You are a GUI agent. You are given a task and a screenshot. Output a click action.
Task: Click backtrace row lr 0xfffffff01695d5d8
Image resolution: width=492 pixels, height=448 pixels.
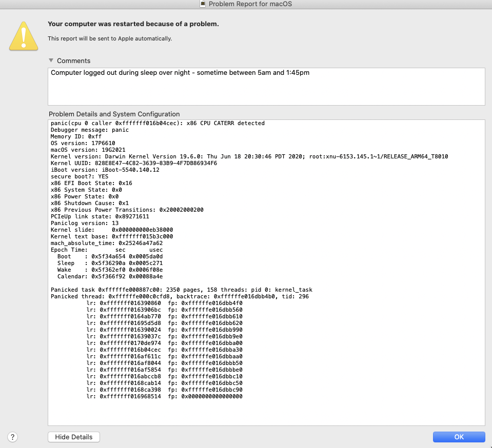click(x=164, y=323)
